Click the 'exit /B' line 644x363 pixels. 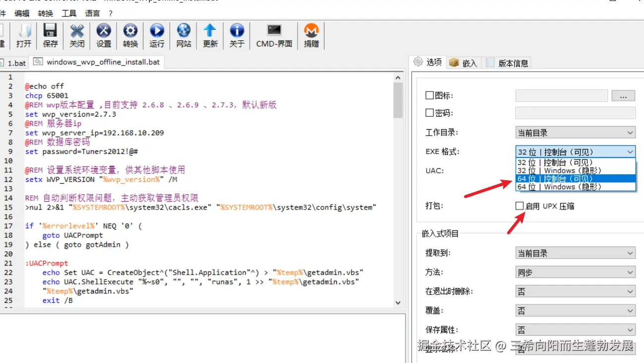(58, 300)
